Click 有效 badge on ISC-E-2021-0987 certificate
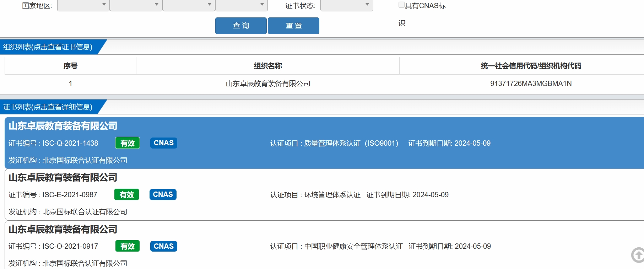Image resolution: width=644 pixels, height=269 pixels. coord(127,194)
